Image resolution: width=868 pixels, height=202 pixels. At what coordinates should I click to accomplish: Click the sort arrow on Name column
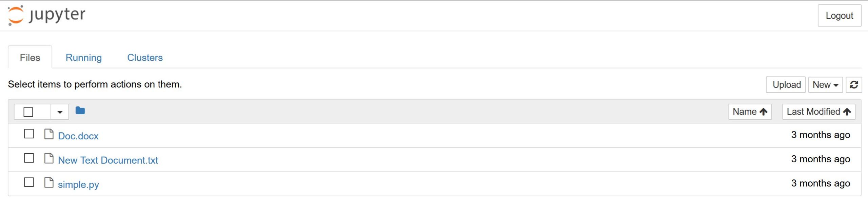point(763,112)
